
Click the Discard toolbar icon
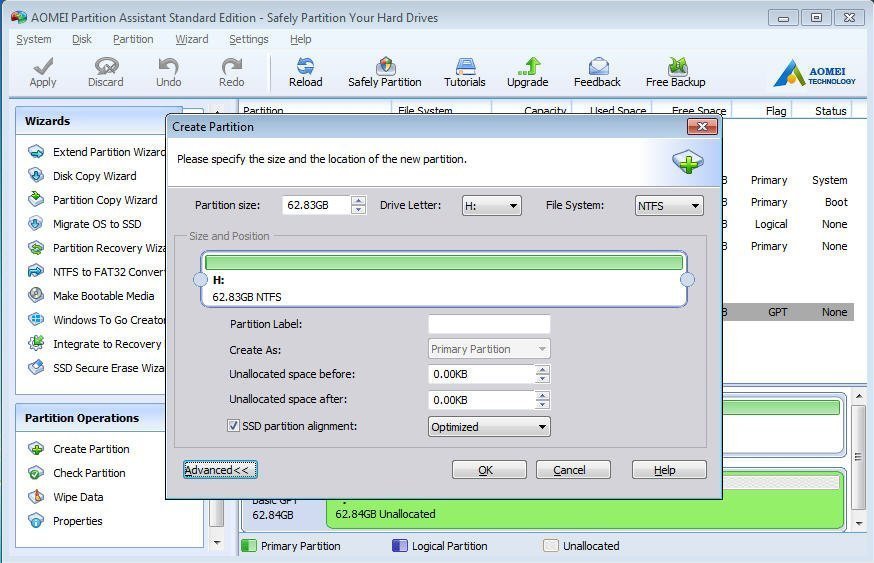pyautogui.click(x=106, y=66)
